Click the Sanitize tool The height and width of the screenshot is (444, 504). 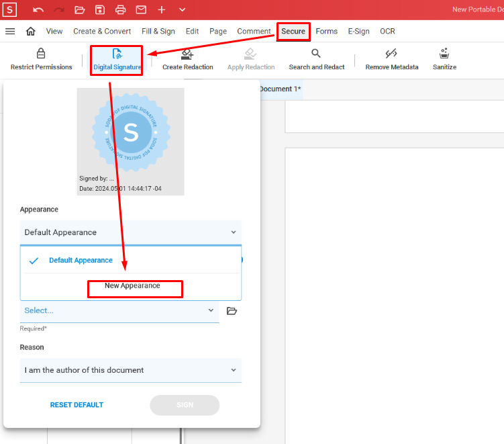(x=444, y=60)
